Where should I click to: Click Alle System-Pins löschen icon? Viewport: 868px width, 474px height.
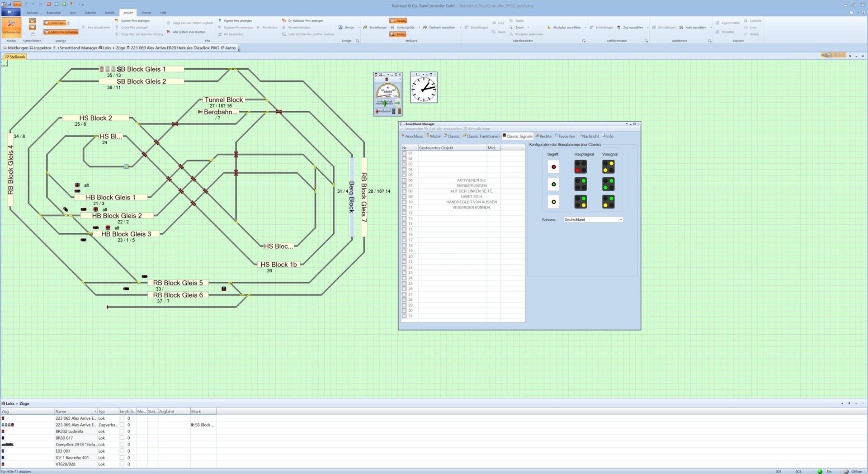tap(169, 32)
